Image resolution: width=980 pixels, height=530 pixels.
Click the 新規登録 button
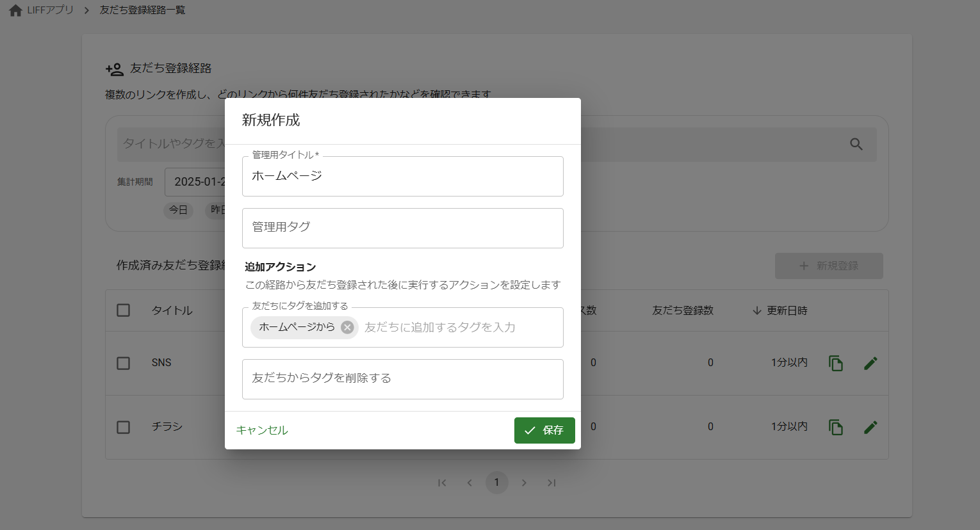pos(829,266)
